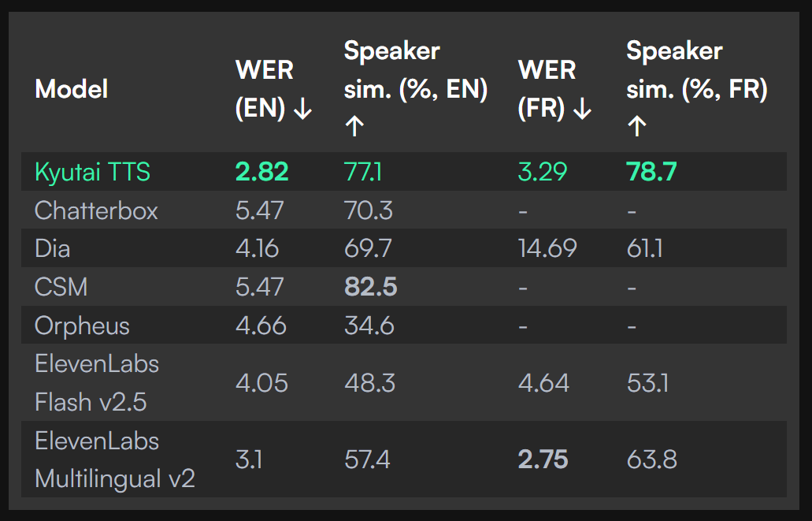Click the WER (EN) header text

[x=265, y=88]
